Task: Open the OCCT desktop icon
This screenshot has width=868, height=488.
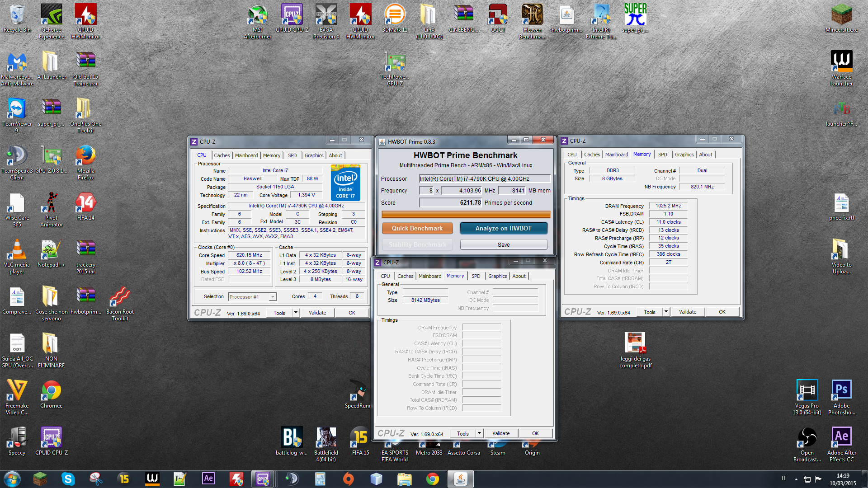Action: 498,19
